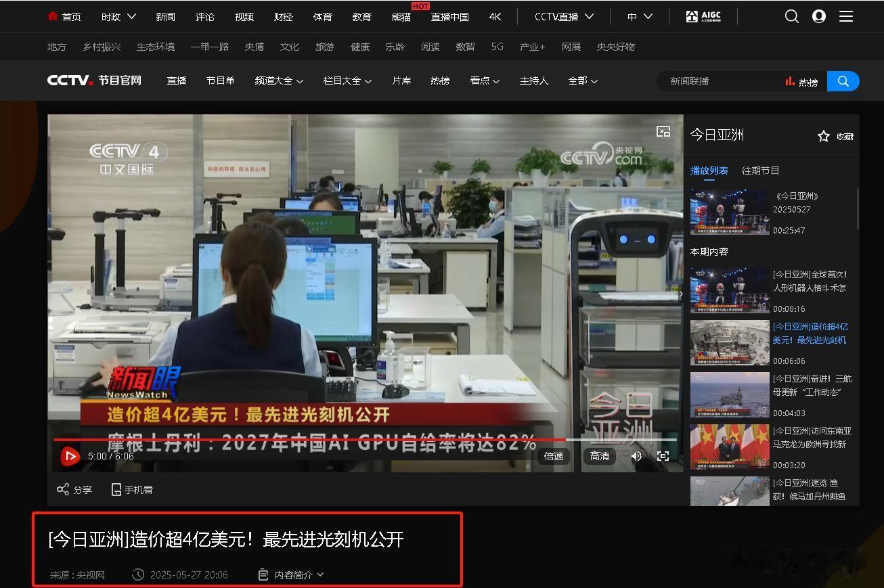Play the 奋进！三航母更新 clip thumbnail
Screen dimensions: 884x588
(x=730, y=394)
